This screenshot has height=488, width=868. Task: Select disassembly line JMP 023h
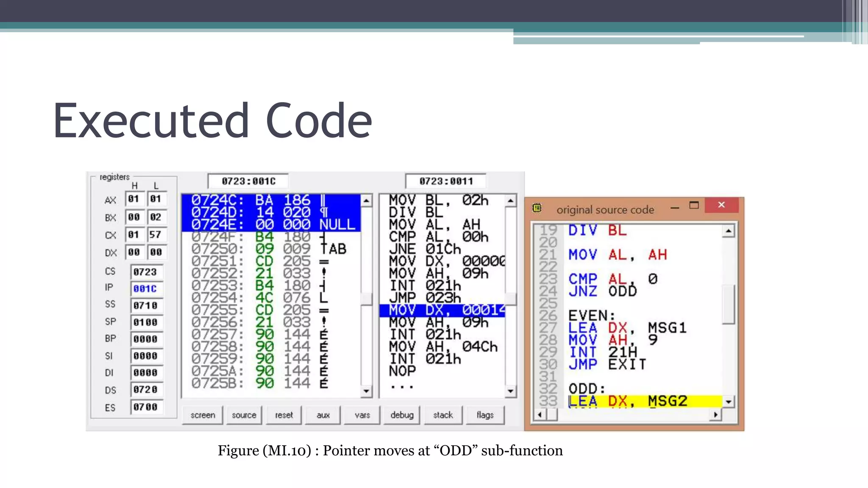point(442,297)
